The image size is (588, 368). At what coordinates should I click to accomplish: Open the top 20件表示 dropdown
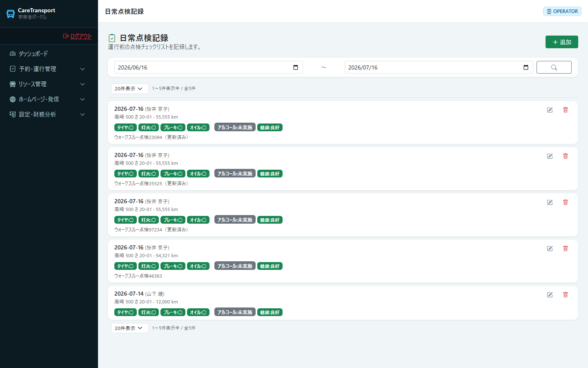(x=129, y=89)
